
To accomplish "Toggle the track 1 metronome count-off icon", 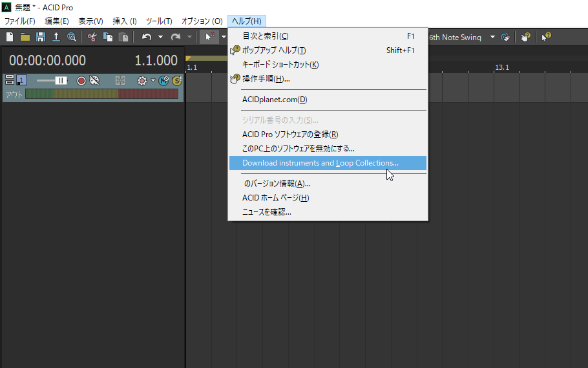I will click(94, 80).
